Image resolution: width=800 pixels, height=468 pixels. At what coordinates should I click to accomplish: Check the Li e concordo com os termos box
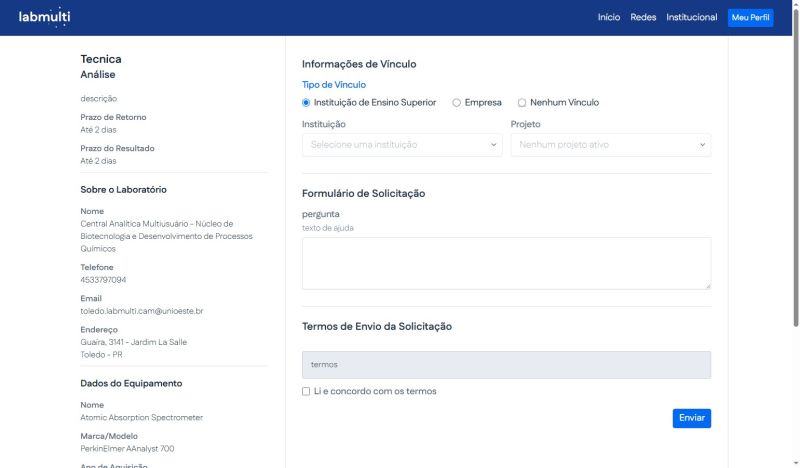click(306, 392)
